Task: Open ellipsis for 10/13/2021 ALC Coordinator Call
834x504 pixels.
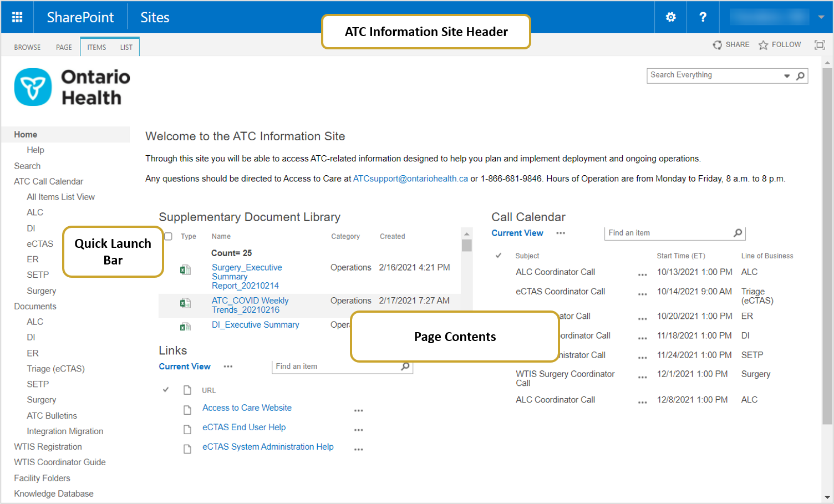Action: [642, 275]
